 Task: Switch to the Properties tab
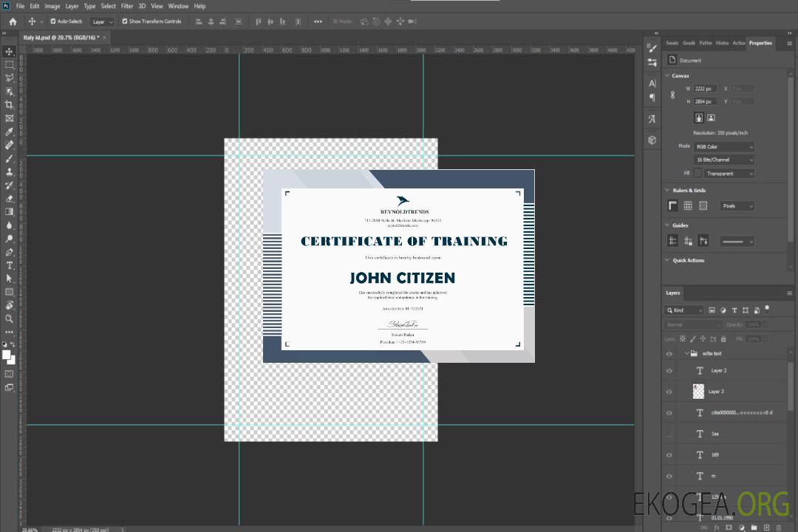click(x=760, y=43)
